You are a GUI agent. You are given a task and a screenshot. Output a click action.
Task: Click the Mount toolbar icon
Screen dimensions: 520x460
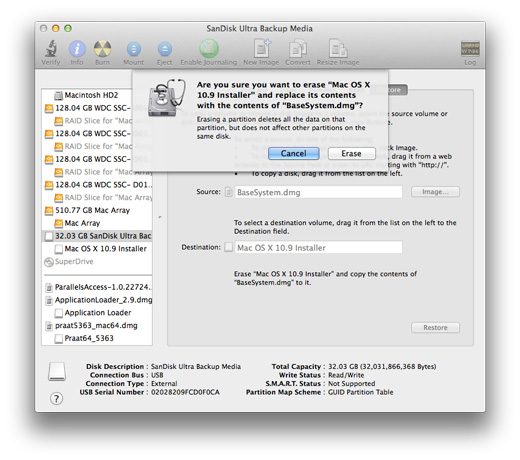[x=134, y=49]
